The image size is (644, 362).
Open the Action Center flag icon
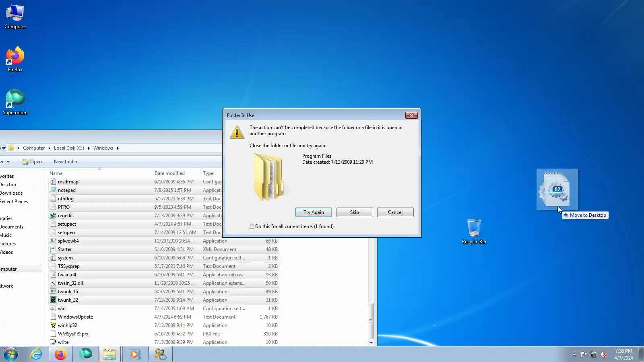click(584, 354)
